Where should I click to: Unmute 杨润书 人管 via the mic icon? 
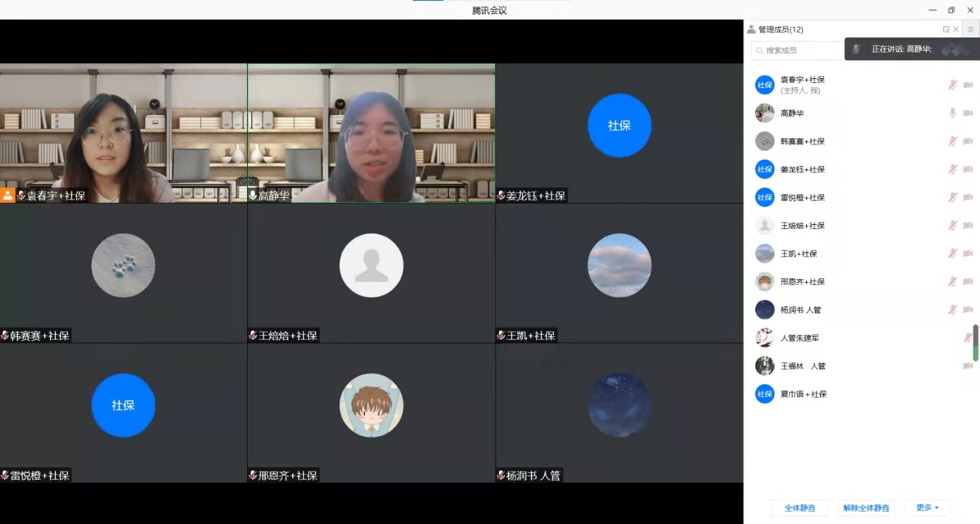pyautogui.click(x=952, y=310)
